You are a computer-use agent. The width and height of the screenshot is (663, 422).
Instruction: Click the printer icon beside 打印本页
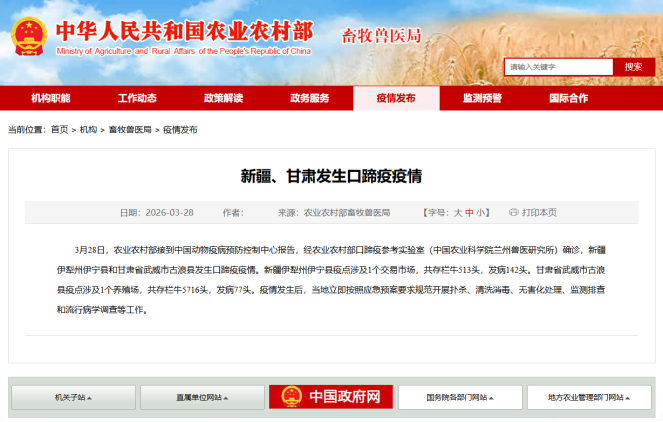pos(513,213)
